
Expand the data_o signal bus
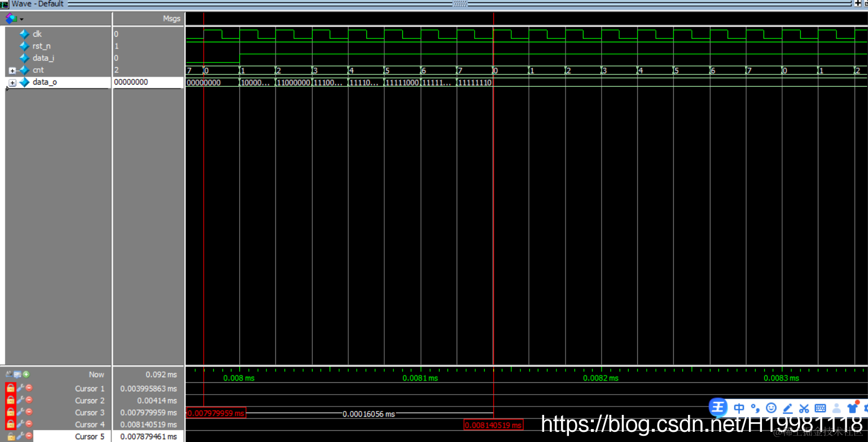tap(12, 83)
